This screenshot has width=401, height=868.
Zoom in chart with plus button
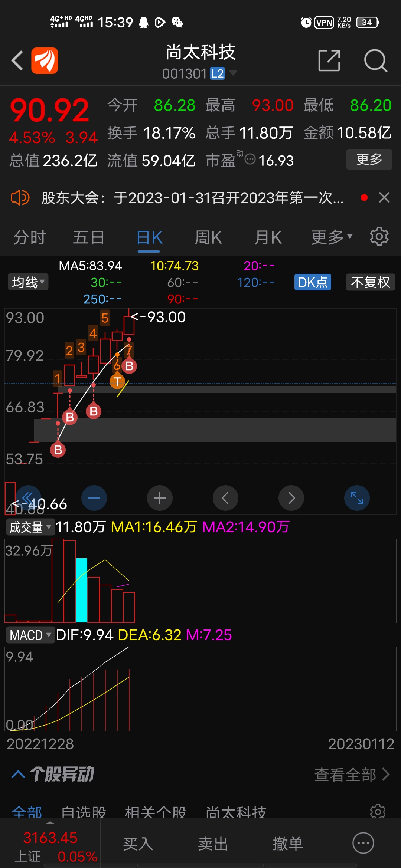click(x=160, y=498)
